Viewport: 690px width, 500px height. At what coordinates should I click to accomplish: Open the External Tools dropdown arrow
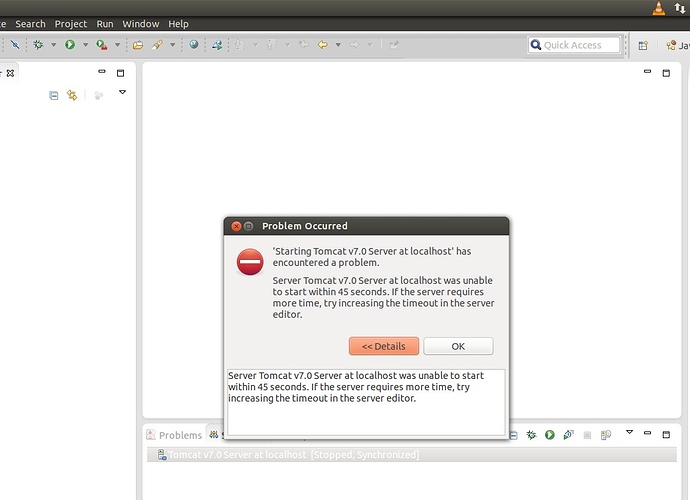(x=117, y=44)
